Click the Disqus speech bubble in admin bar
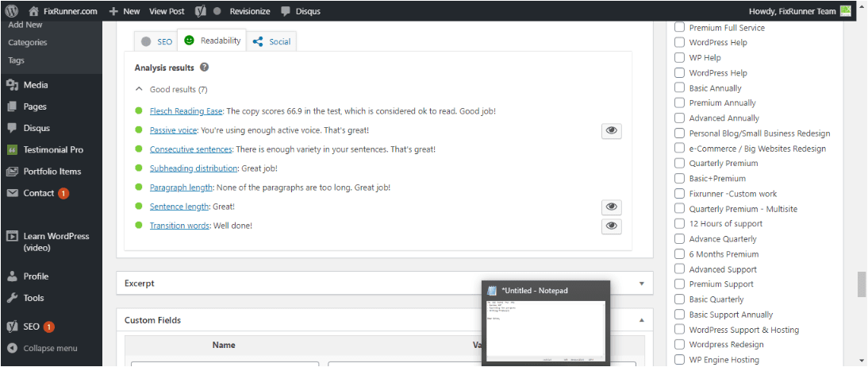The height and width of the screenshot is (371, 868). [x=285, y=10]
